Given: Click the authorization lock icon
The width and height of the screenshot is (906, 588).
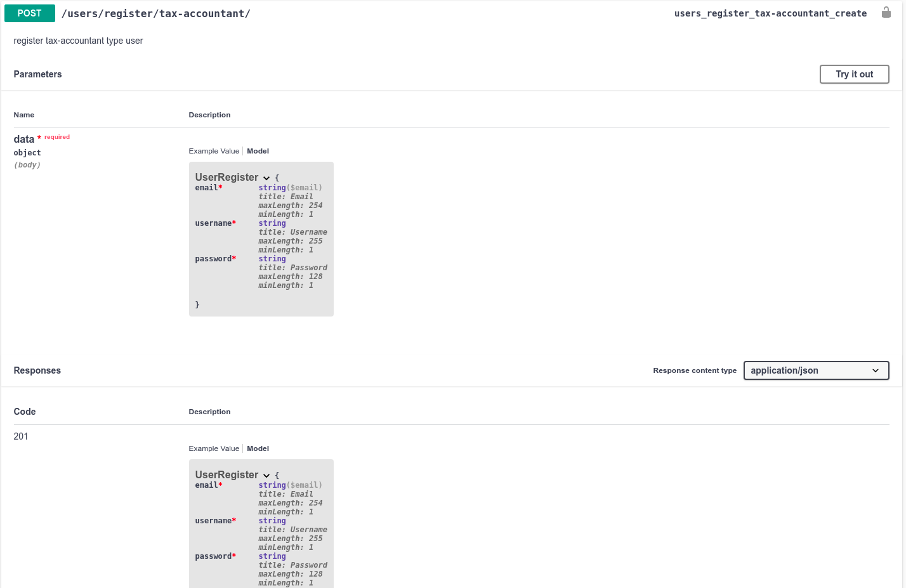Looking at the screenshot, I should click(886, 12).
